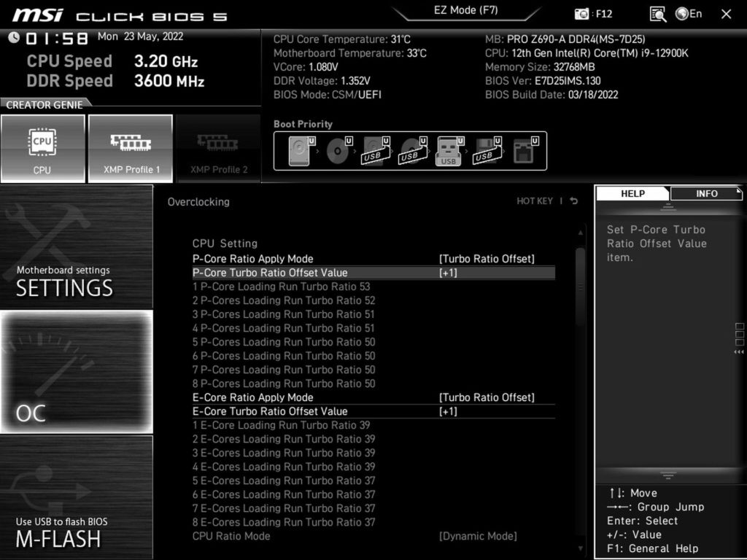This screenshot has width=747, height=560.
Task: Select the E-Core Ratio Apply Mode row label
Action: (252, 397)
